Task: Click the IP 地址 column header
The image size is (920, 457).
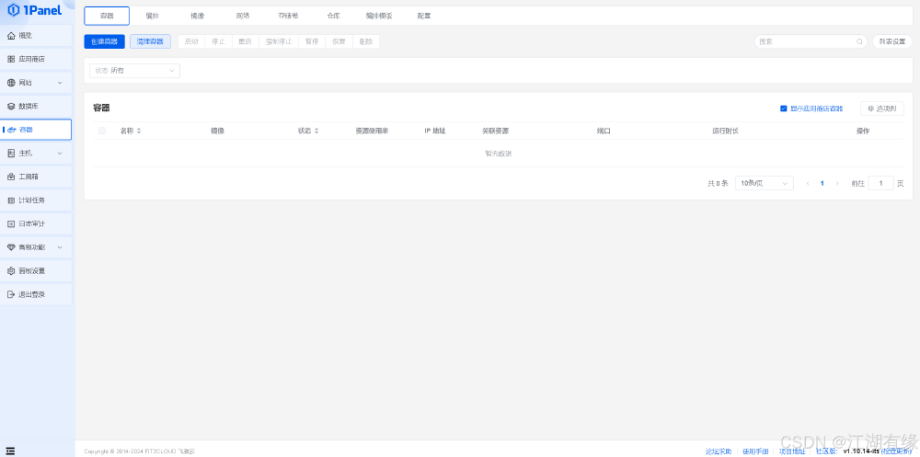Action: 435,131
